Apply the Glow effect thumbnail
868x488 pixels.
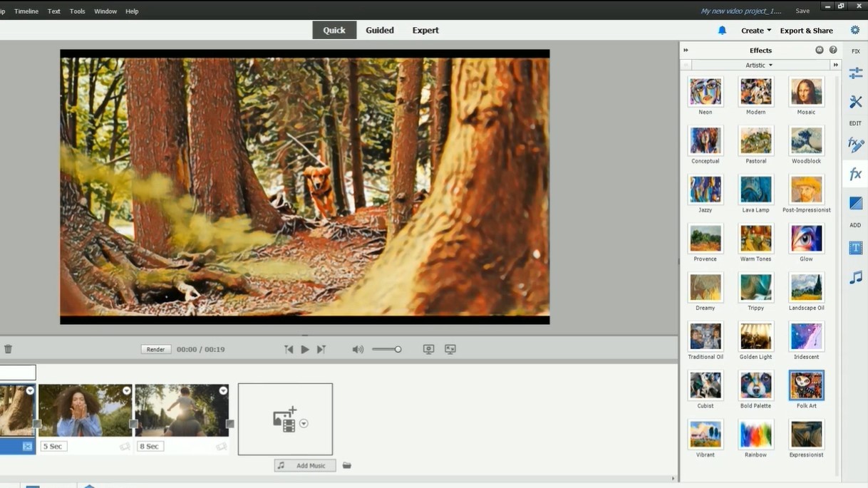806,239
